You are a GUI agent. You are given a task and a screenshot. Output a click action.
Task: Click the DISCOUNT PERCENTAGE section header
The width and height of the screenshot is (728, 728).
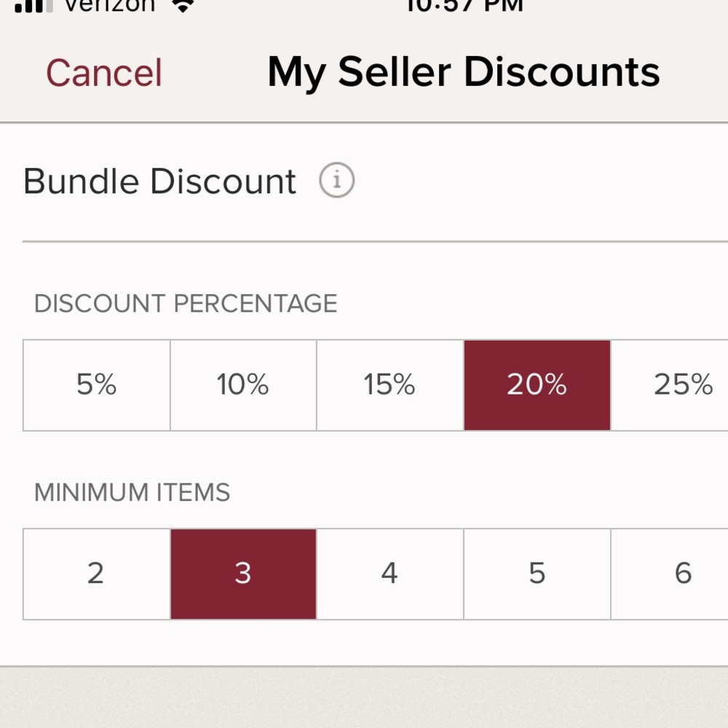(x=186, y=304)
